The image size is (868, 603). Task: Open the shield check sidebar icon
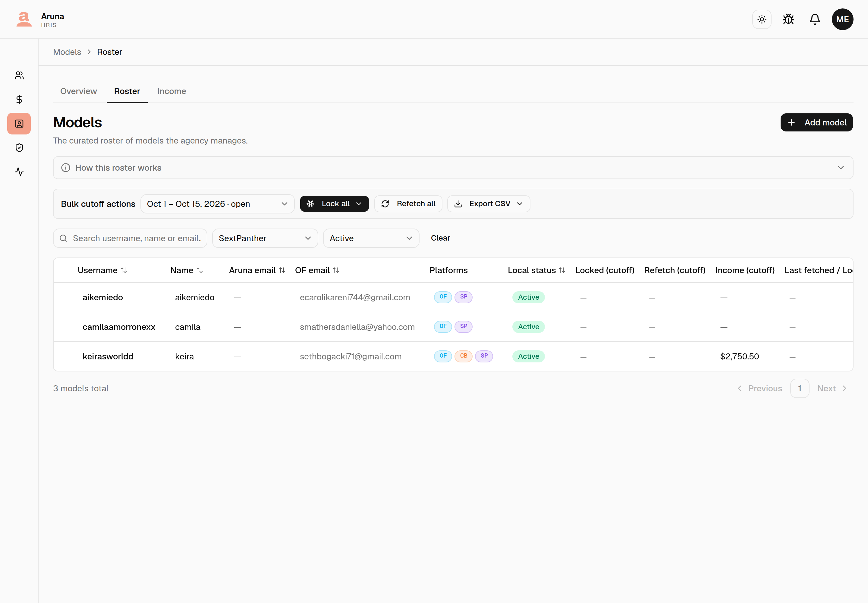[x=19, y=148]
